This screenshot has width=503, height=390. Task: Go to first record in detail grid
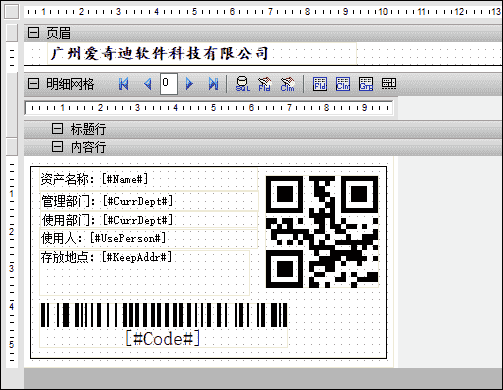click(x=123, y=84)
